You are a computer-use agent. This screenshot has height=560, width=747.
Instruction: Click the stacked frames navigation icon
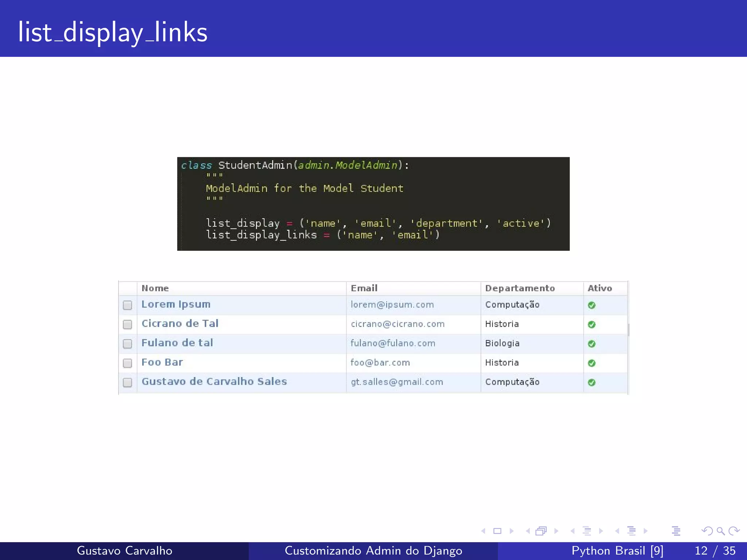(x=541, y=531)
